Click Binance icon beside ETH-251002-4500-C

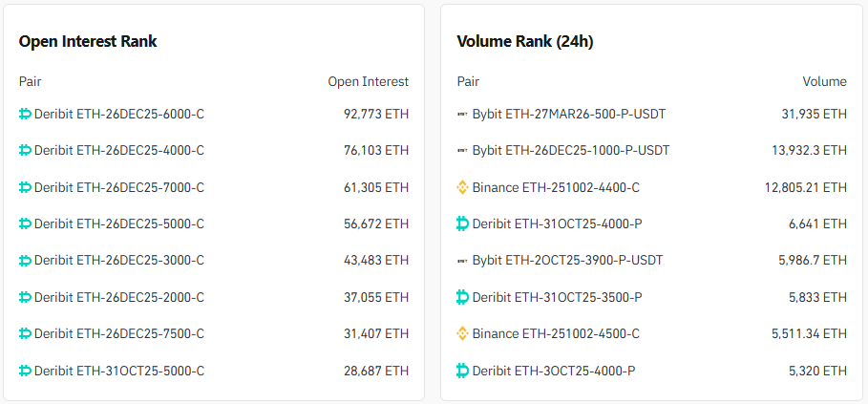(463, 333)
